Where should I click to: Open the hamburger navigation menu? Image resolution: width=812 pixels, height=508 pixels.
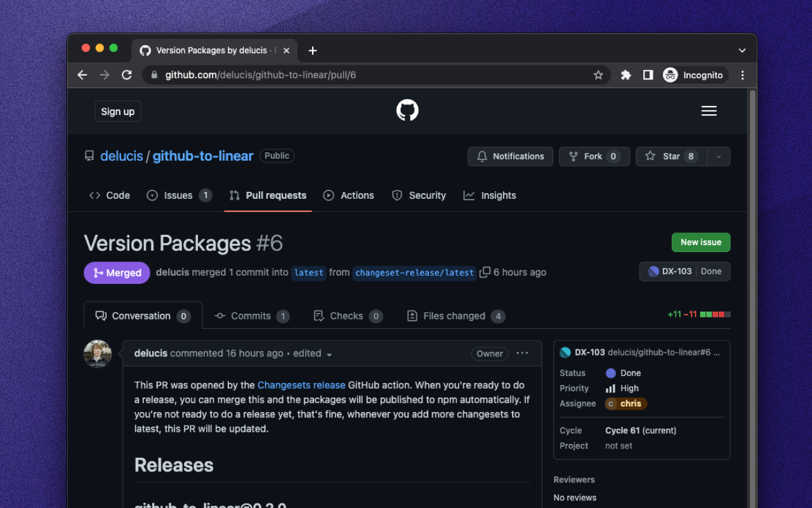point(709,111)
